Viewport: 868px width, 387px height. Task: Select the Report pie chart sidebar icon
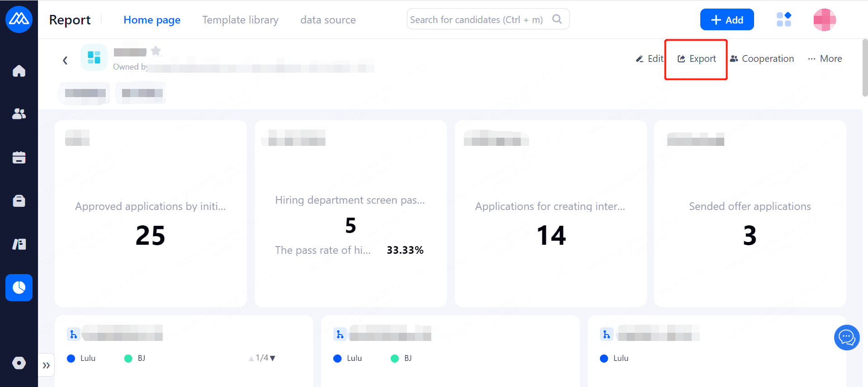point(19,288)
